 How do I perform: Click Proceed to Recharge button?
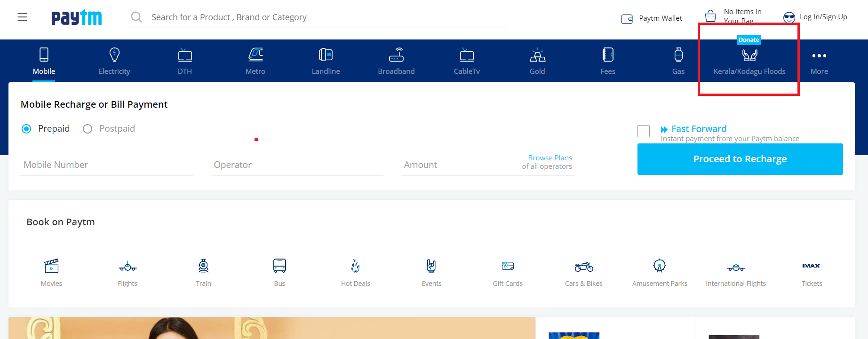coord(740,159)
